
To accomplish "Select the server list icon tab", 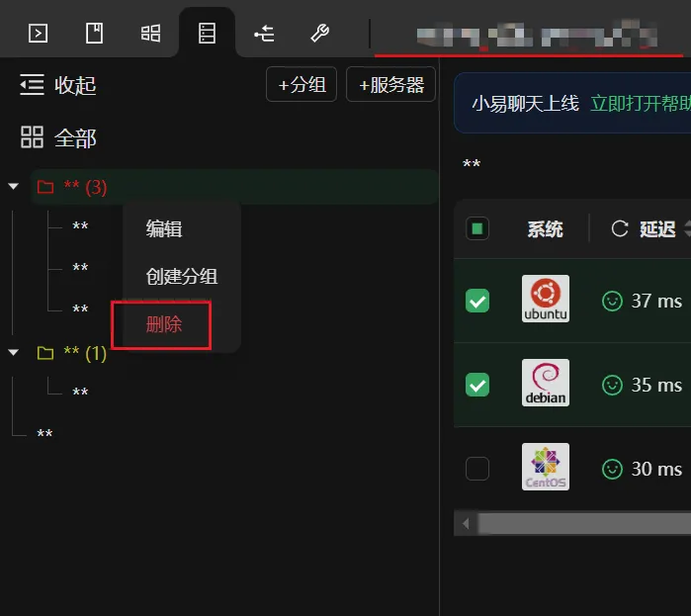I will [x=208, y=33].
